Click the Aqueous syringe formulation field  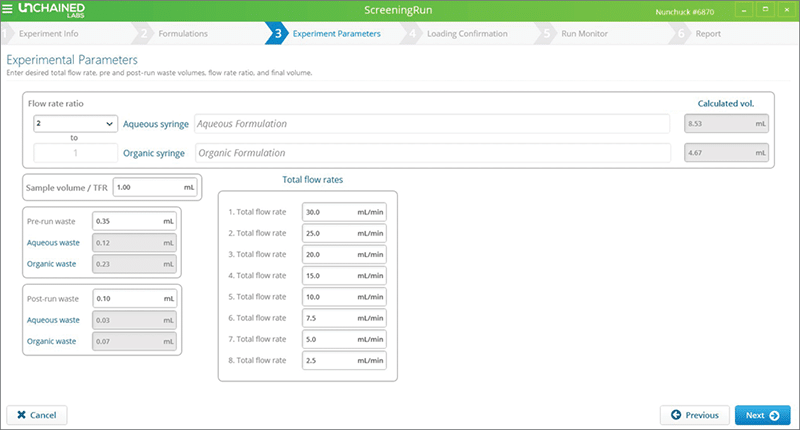pyautogui.click(x=430, y=124)
